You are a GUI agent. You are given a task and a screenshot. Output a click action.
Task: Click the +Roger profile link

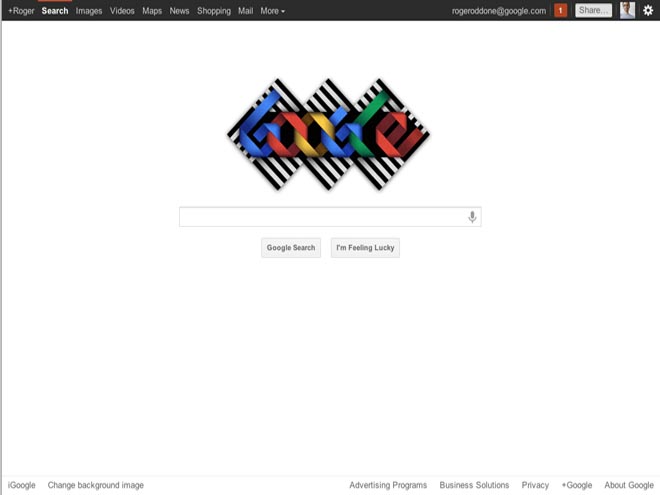21,11
